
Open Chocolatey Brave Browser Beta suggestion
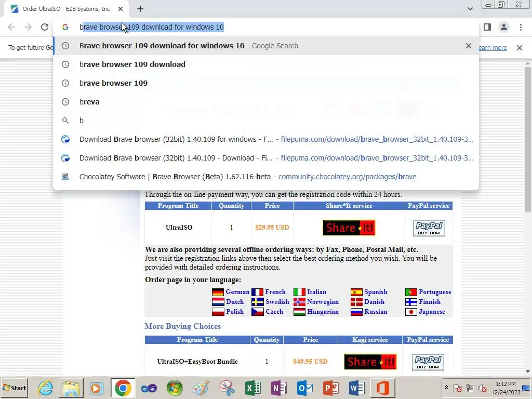tap(266, 177)
